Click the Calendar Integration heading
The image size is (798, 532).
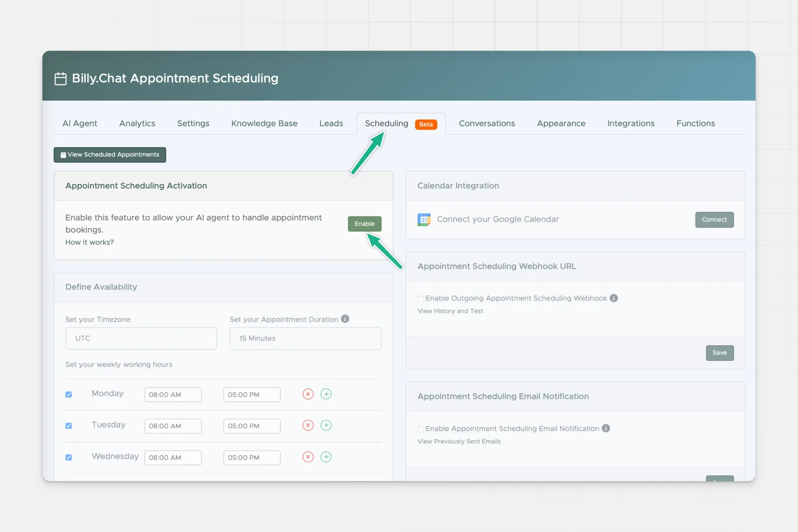458,186
